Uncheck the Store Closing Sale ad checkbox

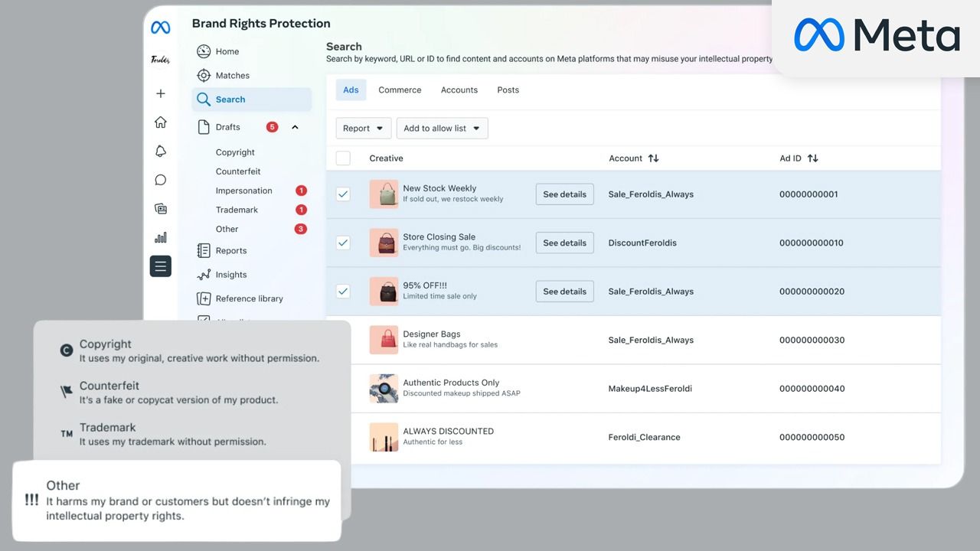(x=343, y=243)
